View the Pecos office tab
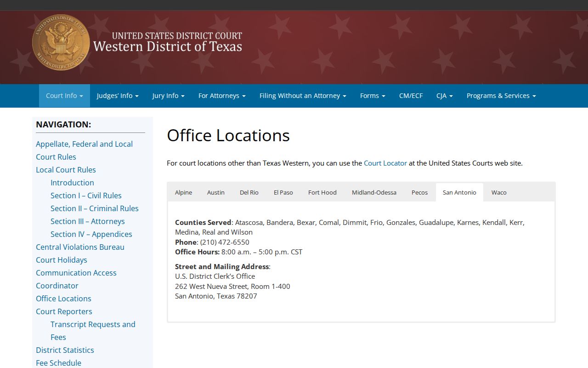This screenshot has width=588, height=368. pos(419,192)
